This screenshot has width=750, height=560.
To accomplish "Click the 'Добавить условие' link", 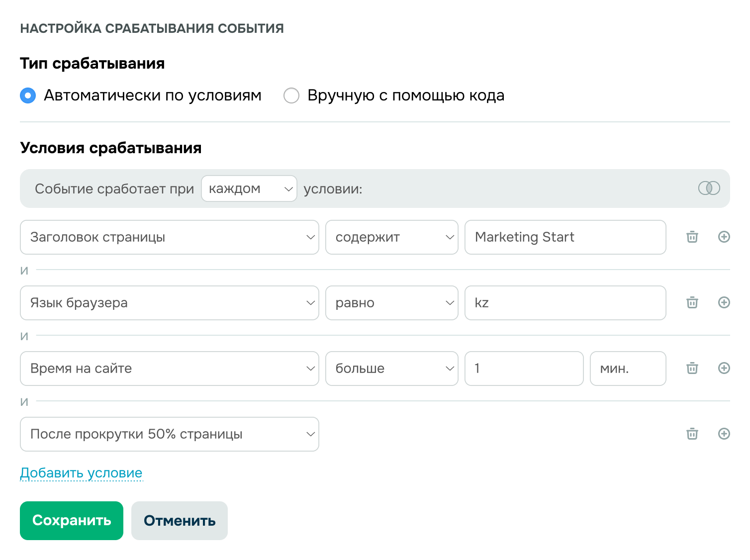I will tap(81, 473).
